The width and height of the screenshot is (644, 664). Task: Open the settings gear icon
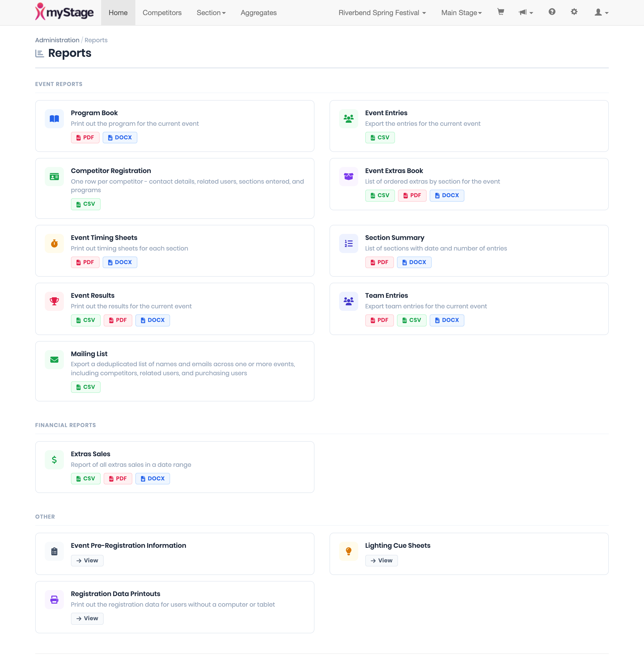pos(574,12)
